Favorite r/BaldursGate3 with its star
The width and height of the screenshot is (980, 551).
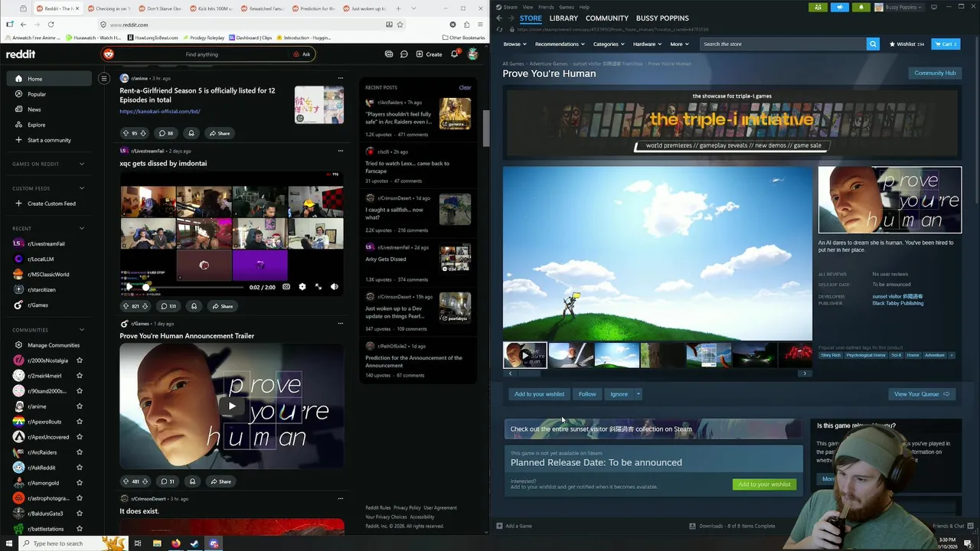[x=80, y=514]
